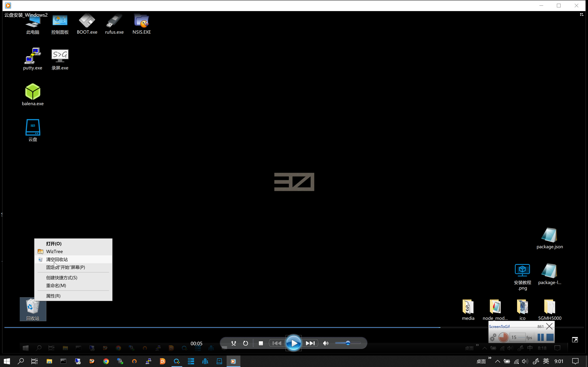Seek along the blue playback progress bar
Viewport: 588px width, 367px height.
[294, 327]
